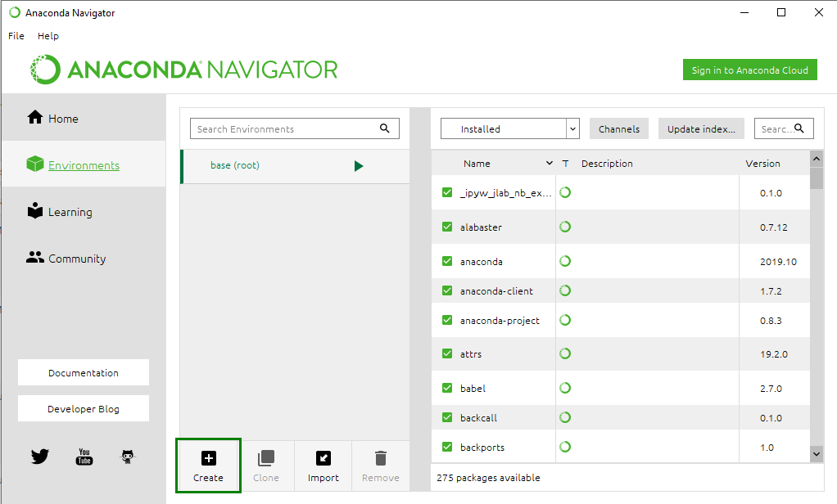Click the Search Environments magnifier icon
837x504 pixels.
(x=384, y=128)
